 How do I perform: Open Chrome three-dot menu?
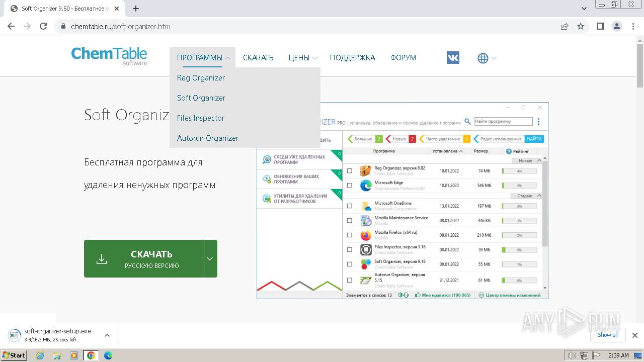pyautogui.click(x=632, y=26)
